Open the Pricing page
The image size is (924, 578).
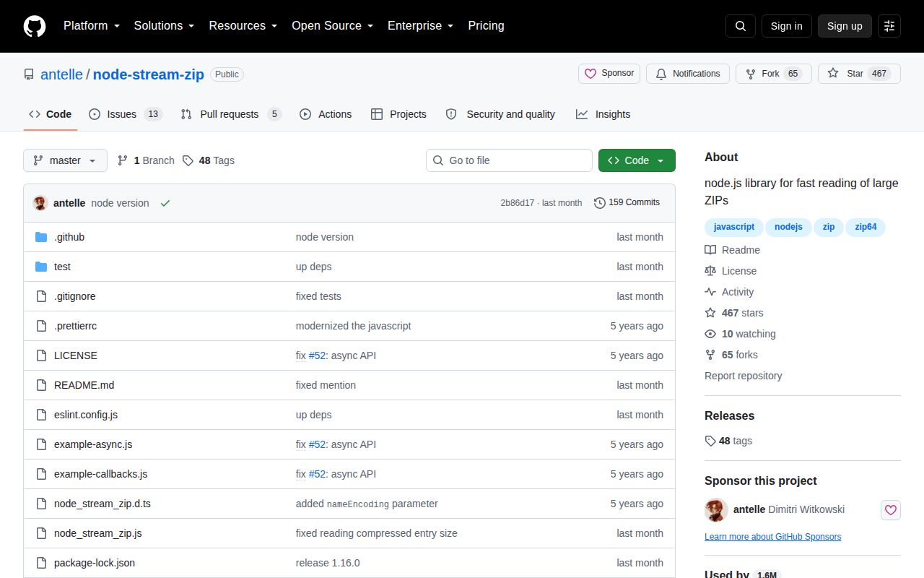(486, 26)
